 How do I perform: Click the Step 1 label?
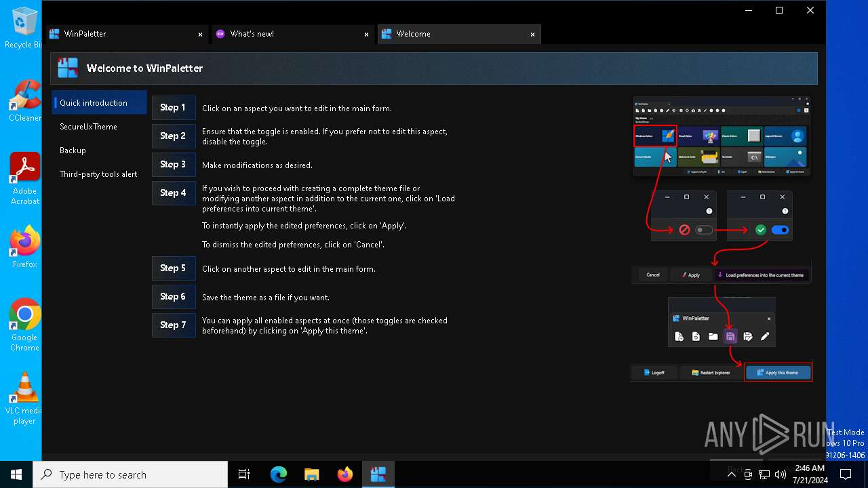pyautogui.click(x=174, y=108)
